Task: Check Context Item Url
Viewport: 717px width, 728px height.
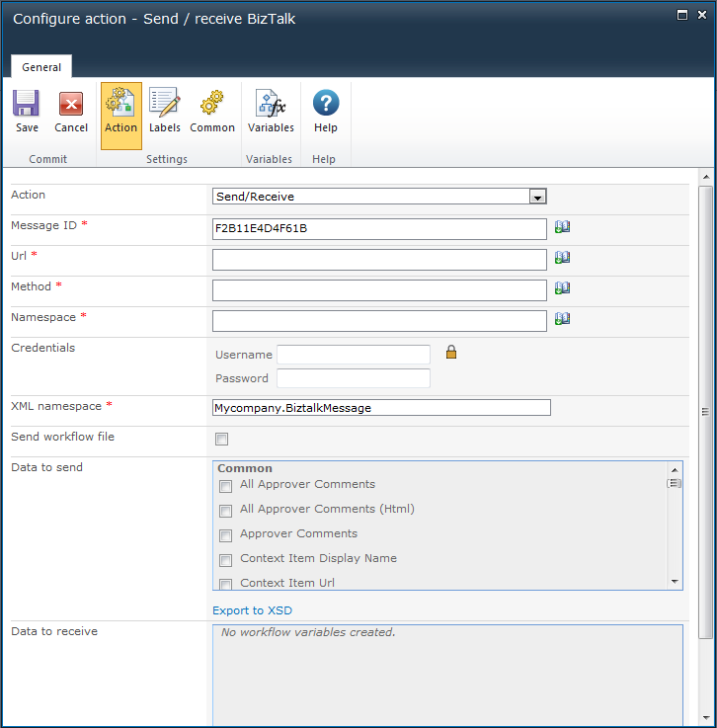Action: [x=225, y=584]
